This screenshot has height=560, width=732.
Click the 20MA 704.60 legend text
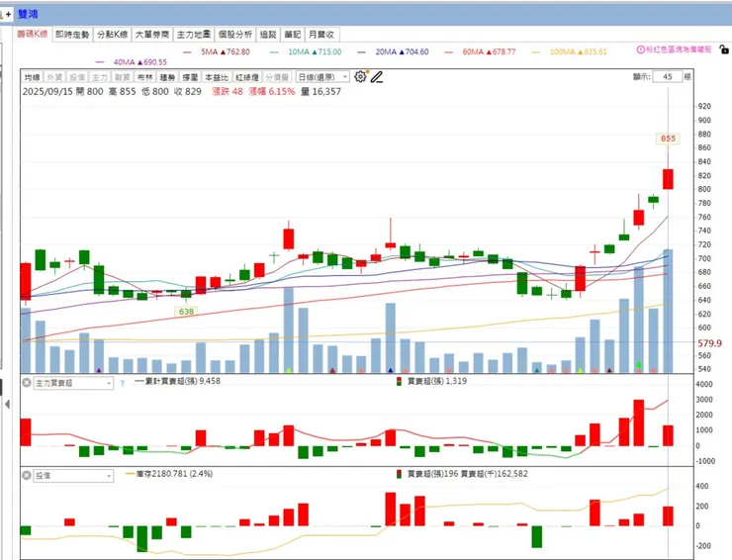[x=402, y=51]
